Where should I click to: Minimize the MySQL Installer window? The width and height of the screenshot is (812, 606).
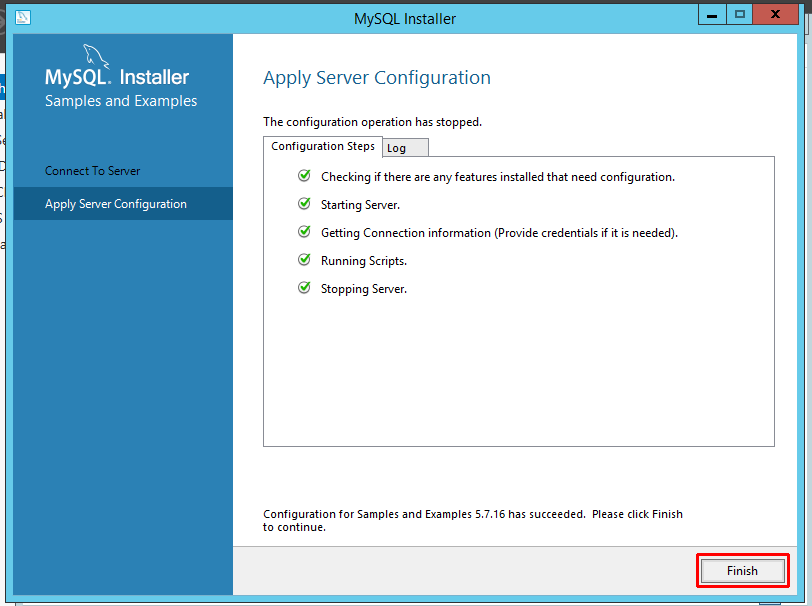click(x=712, y=14)
